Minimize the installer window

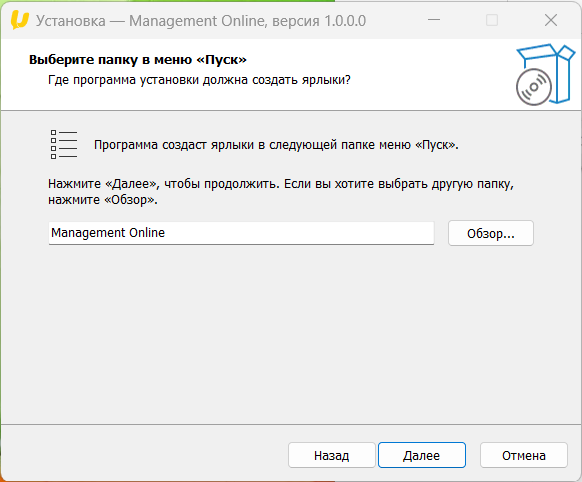click(x=434, y=20)
